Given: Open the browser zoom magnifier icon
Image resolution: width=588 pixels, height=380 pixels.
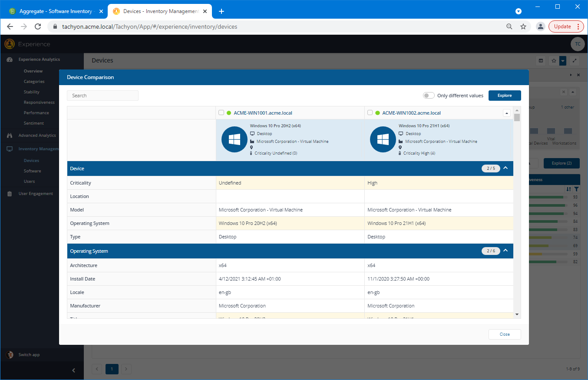Looking at the screenshot, I should click(x=509, y=26).
